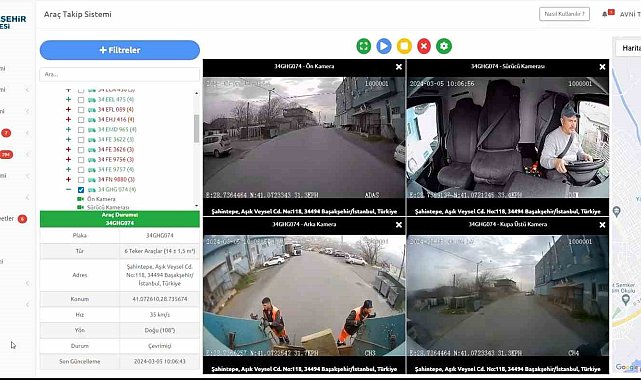
Task: Collapse the 34 GHG 074 vehicle node
Action: click(x=68, y=190)
